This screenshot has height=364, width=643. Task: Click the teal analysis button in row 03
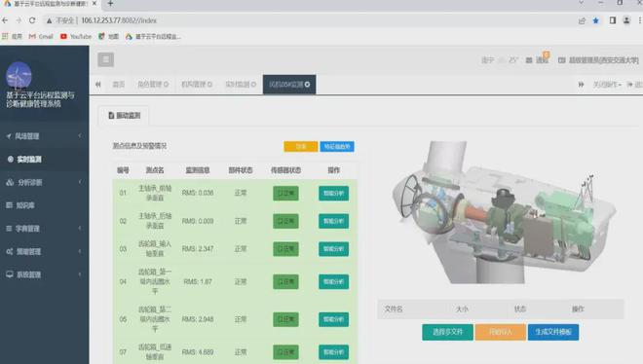334,249
